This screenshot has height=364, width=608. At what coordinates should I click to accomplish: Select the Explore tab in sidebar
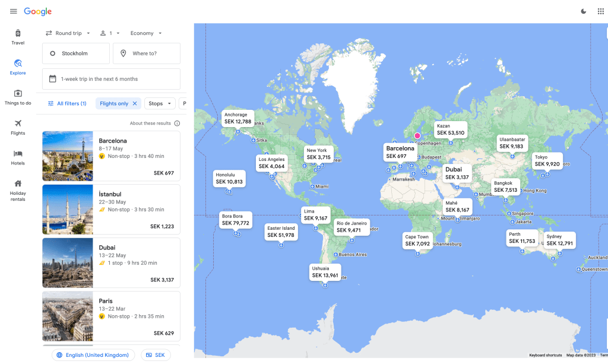[x=18, y=67]
